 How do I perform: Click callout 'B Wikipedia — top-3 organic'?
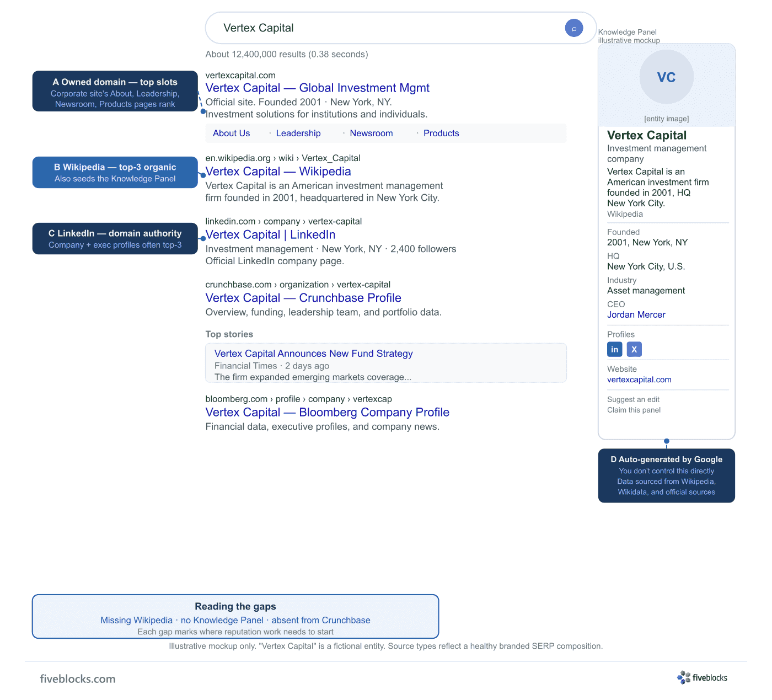(115, 172)
